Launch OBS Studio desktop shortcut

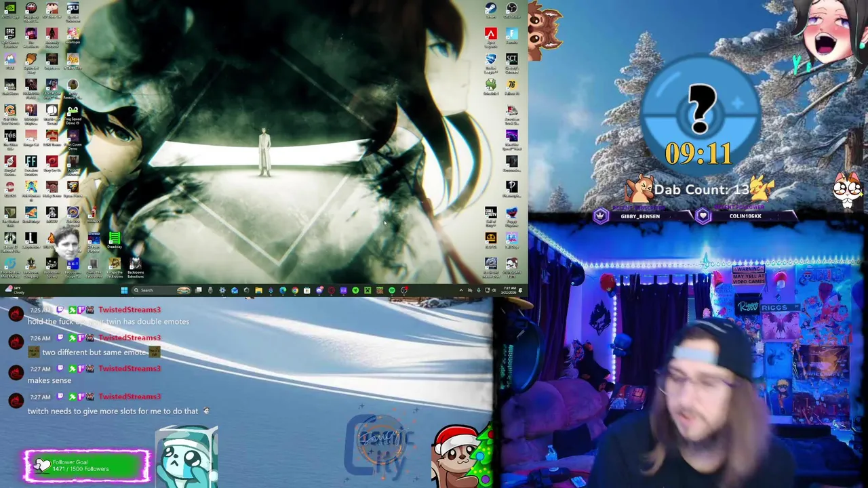click(511, 12)
